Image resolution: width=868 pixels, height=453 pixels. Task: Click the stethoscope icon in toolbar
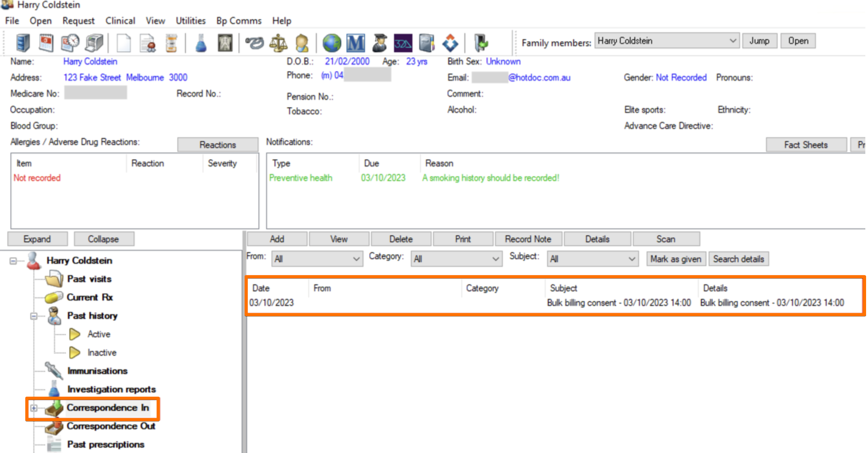tap(254, 43)
